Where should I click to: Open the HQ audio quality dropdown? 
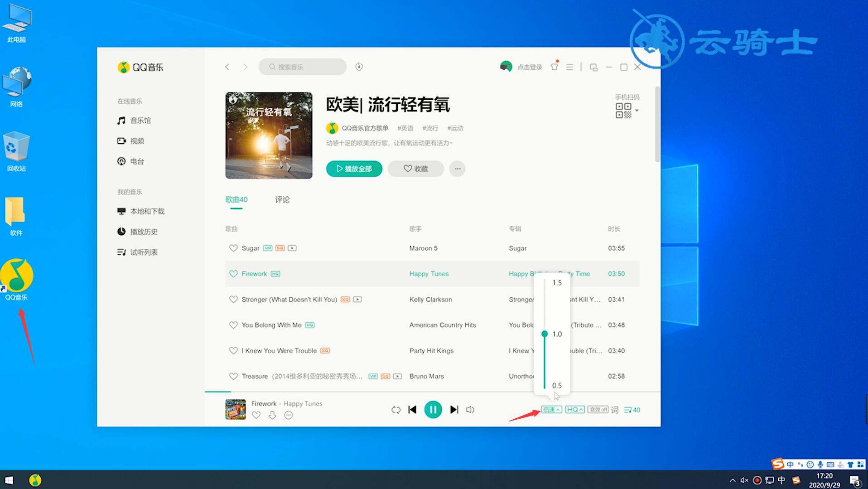(x=575, y=410)
